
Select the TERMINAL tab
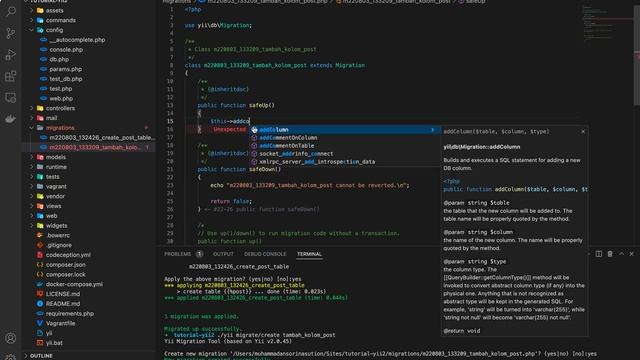(x=309, y=254)
